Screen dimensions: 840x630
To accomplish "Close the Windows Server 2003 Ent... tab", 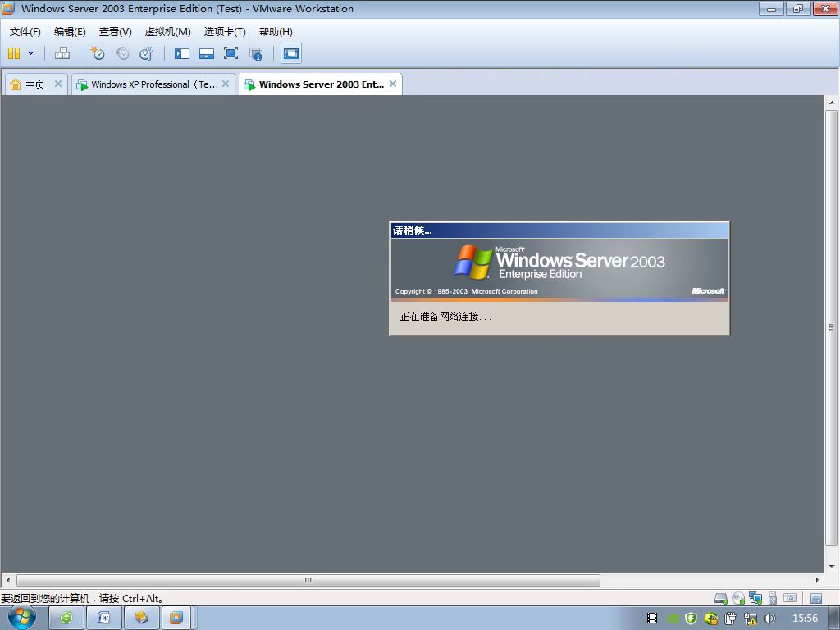I will point(393,84).
